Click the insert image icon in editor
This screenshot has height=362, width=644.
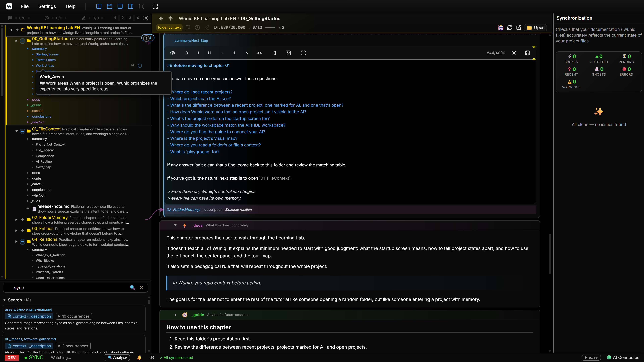point(288,53)
